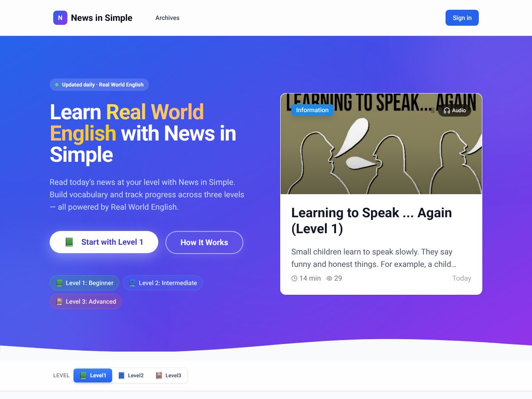Select the Level 1: Beginner chip
The height and width of the screenshot is (399, 532).
tap(85, 283)
